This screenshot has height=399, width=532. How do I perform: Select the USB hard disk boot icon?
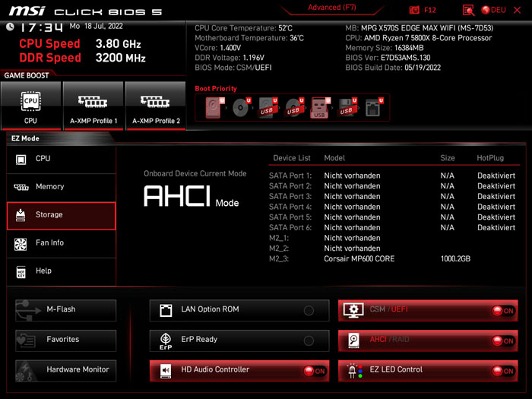pos(268,108)
